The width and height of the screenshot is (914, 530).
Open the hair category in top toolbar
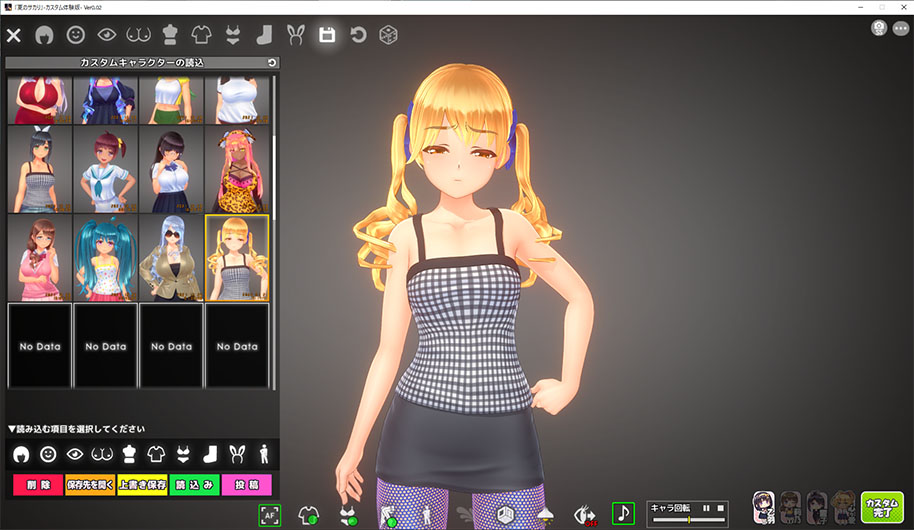tap(44, 36)
